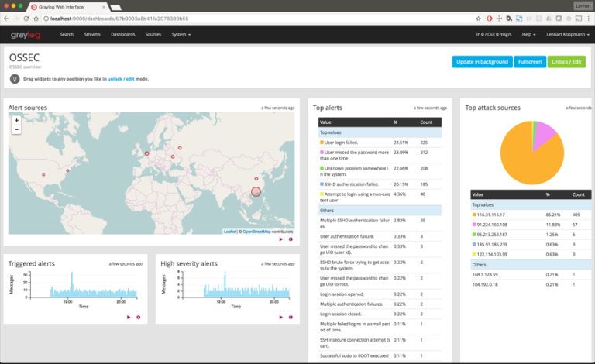This screenshot has width=595, height=364.
Task: Click the 168.1.128.59 entry under Others
Action: [485, 274]
